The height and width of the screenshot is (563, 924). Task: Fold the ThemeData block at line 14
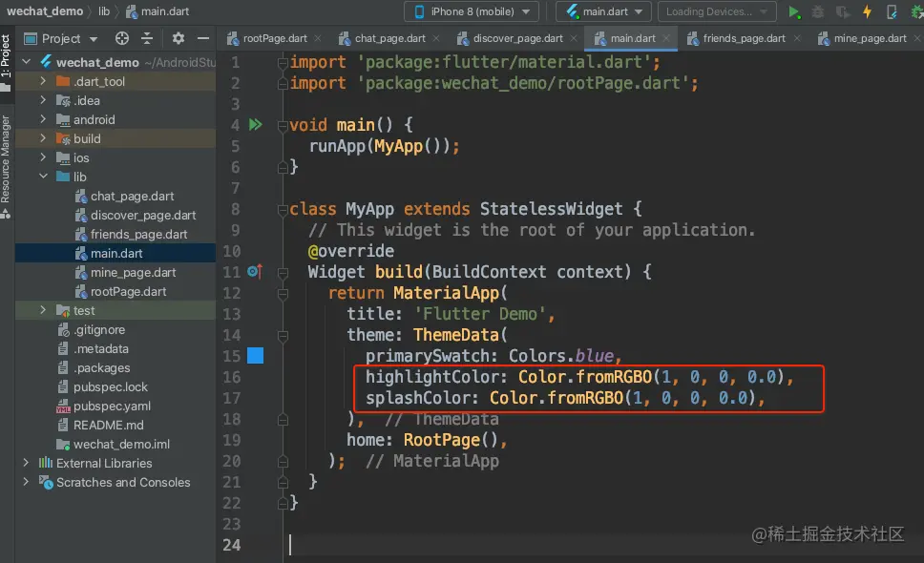coord(283,336)
